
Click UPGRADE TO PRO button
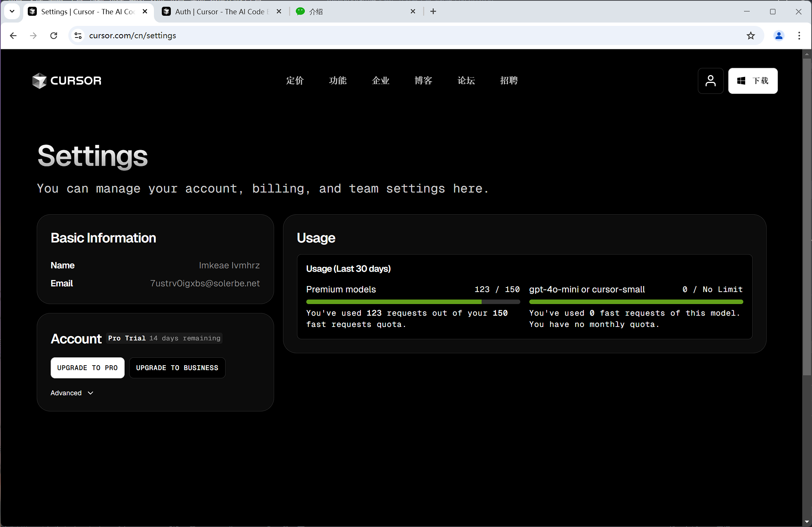[x=87, y=368]
